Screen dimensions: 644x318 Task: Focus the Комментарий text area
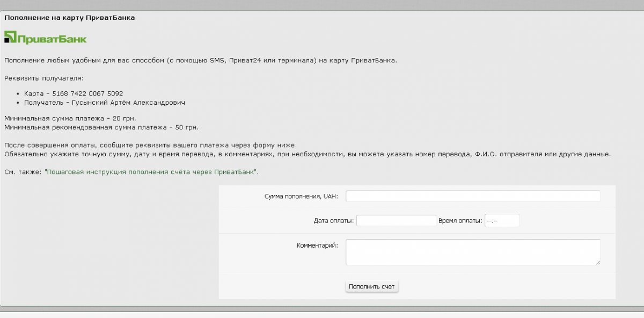pyautogui.click(x=473, y=252)
